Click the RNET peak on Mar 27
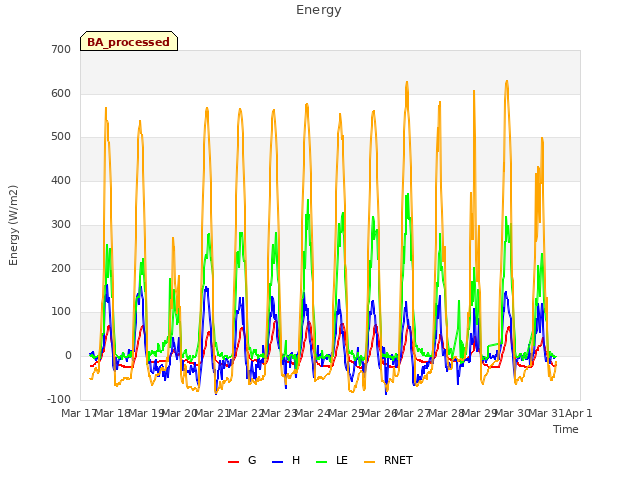This screenshot has height=480, width=640. click(407, 82)
